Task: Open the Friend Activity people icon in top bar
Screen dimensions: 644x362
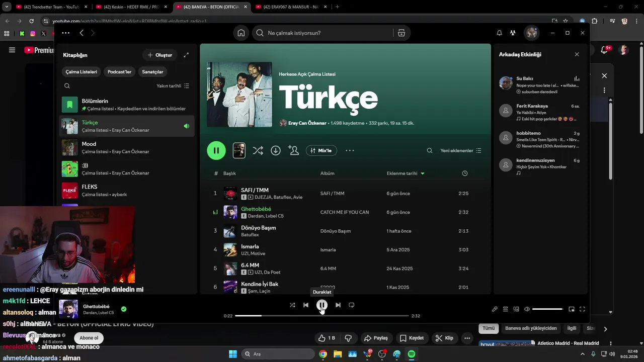Action: point(513,33)
